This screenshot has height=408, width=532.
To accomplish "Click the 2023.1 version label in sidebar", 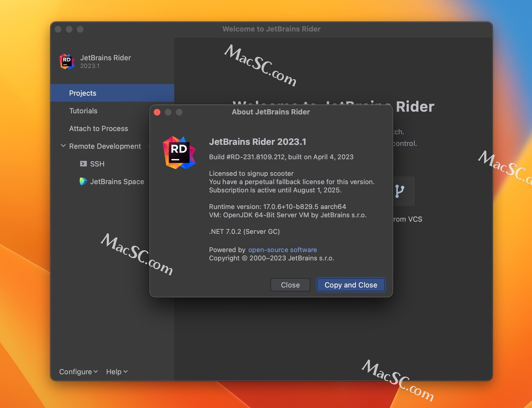I will coord(90,66).
